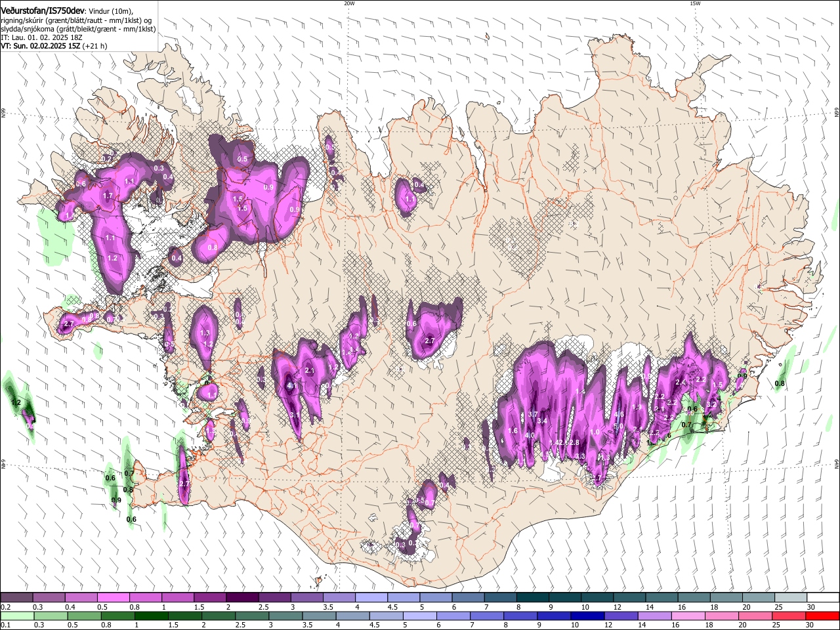Image resolution: width=840 pixels, height=630 pixels.
Task: Click the 15W longitude label at top
Action: 695,3
